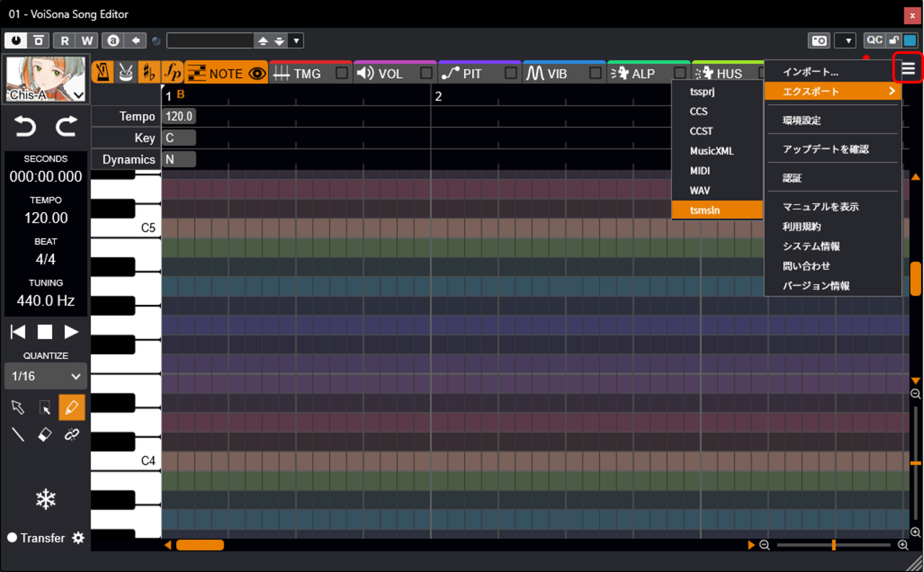Screen dimensions: 924x572
Task: Click the redo arrow icon
Action: coord(66,128)
